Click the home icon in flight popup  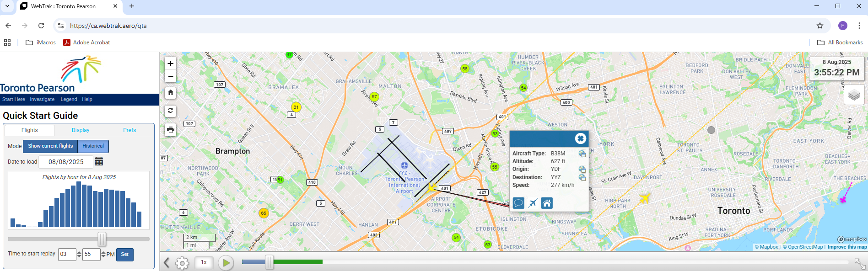547,203
